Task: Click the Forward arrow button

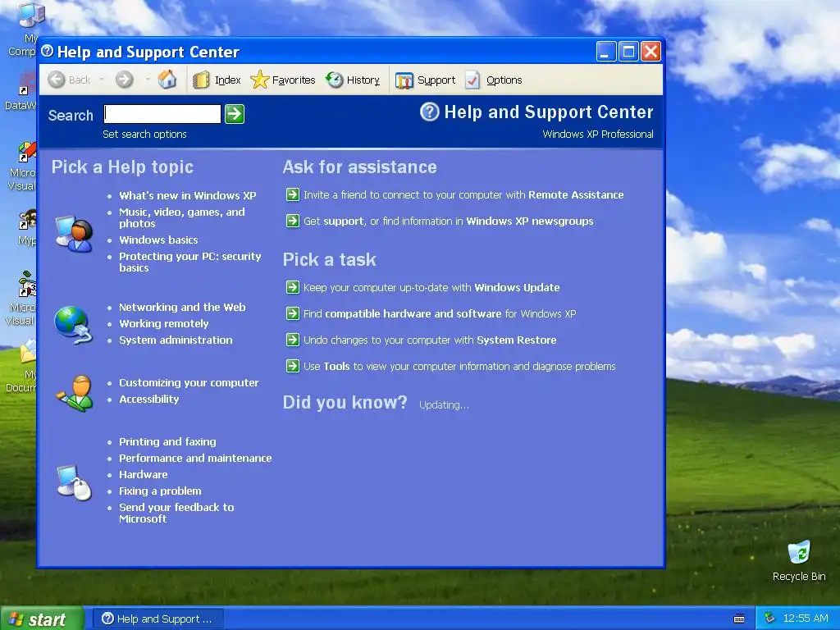Action: (125, 80)
